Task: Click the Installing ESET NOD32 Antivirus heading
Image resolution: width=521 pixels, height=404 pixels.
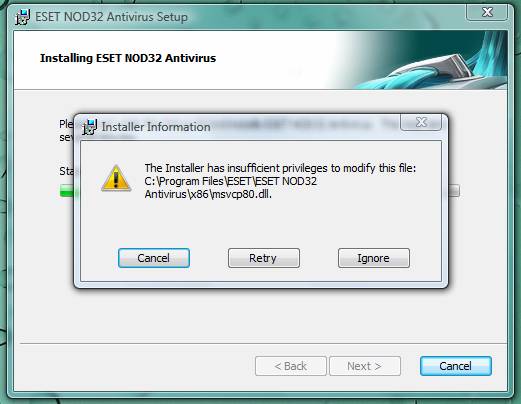Action: click(x=128, y=58)
